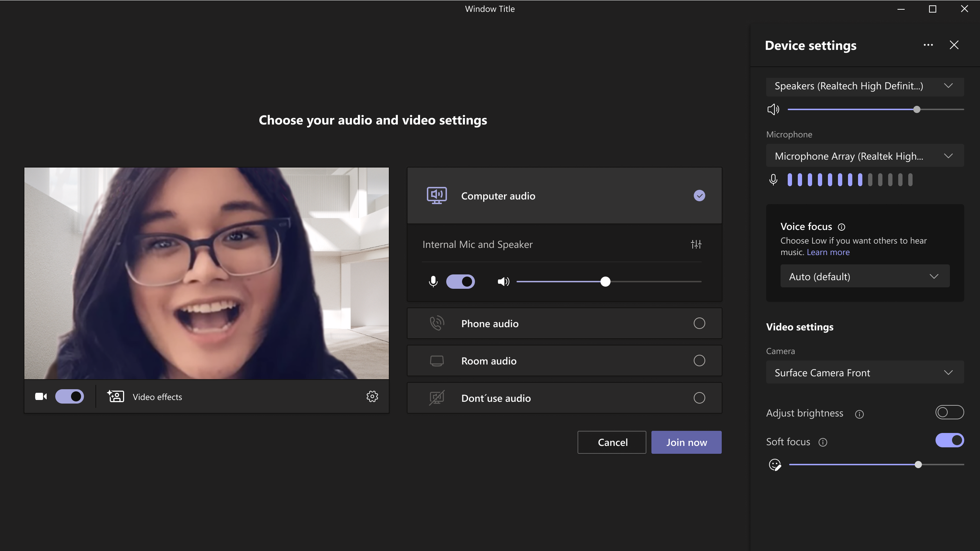Viewport: 980px width, 551px height.
Task: Click the gear icon below the video preview
Action: [x=372, y=396]
